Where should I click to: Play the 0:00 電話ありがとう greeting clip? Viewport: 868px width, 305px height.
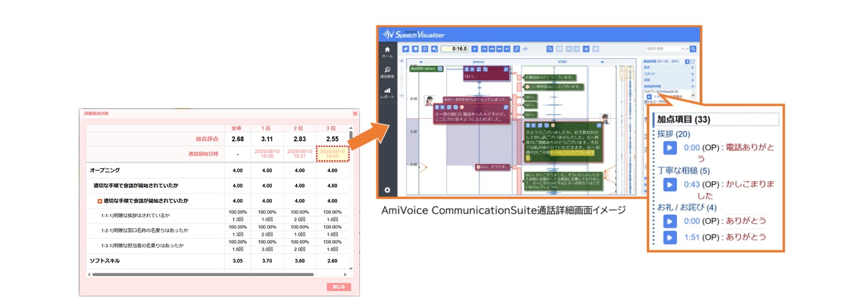pos(669,148)
